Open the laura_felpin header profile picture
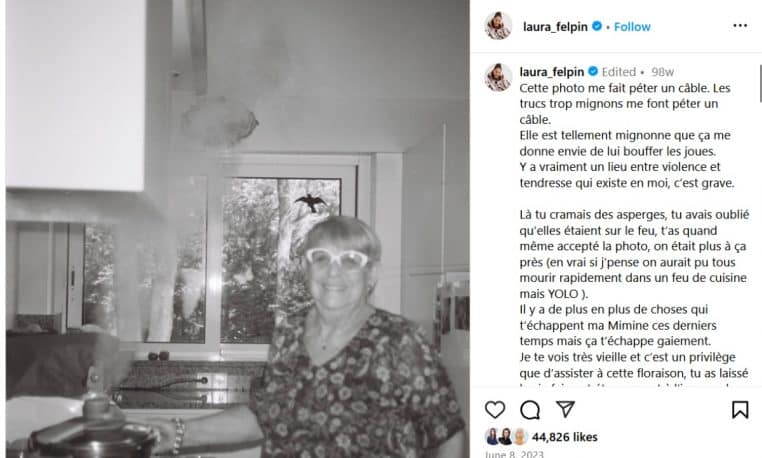 click(498, 26)
